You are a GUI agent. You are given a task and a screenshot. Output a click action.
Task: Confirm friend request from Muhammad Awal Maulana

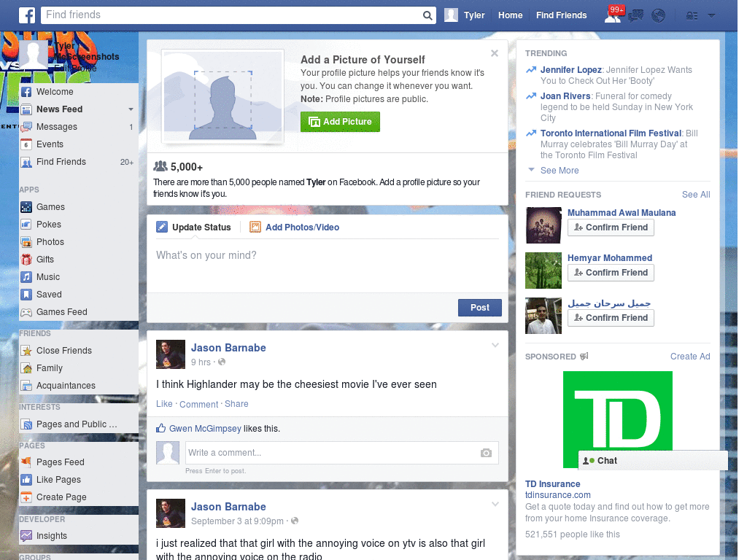tap(611, 227)
